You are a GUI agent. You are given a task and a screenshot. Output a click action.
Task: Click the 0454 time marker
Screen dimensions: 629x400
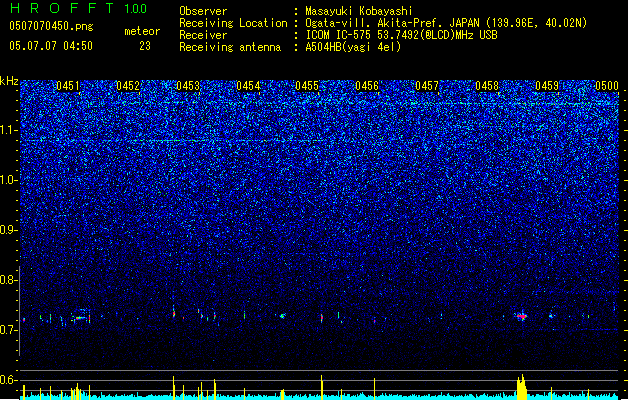pyautogui.click(x=248, y=86)
